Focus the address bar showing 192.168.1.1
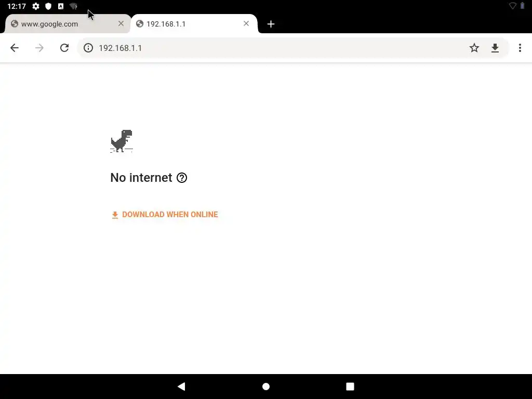The width and height of the screenshot is (532, 399). tap(278, 48)
